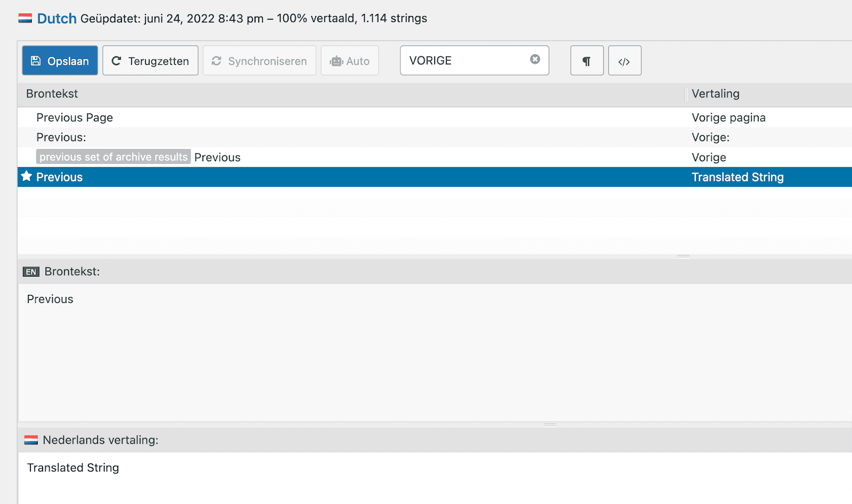Image resolution: width=852 pixels, height=504 pixels.
Task: Click the star on selected Previous row
Action: tap(27, 176)
